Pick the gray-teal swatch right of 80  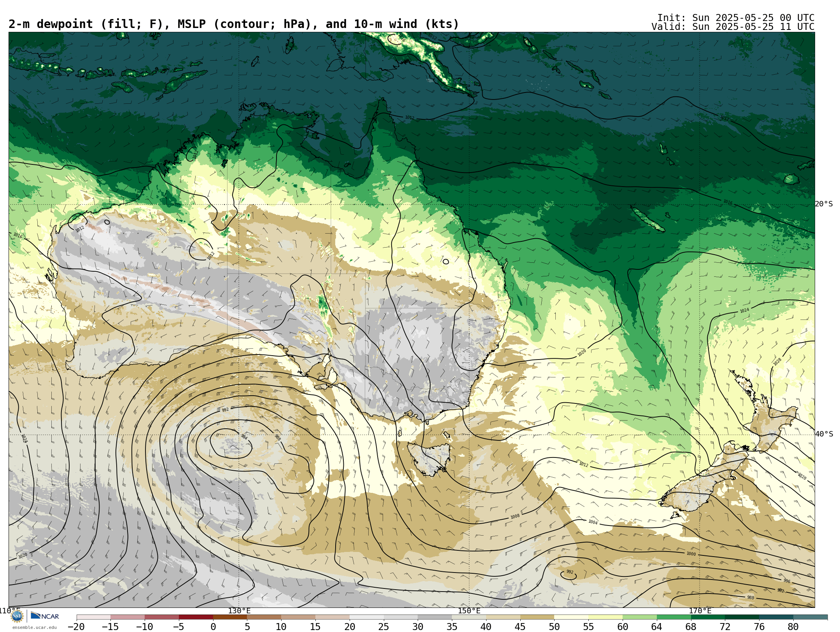pos(810,617)
